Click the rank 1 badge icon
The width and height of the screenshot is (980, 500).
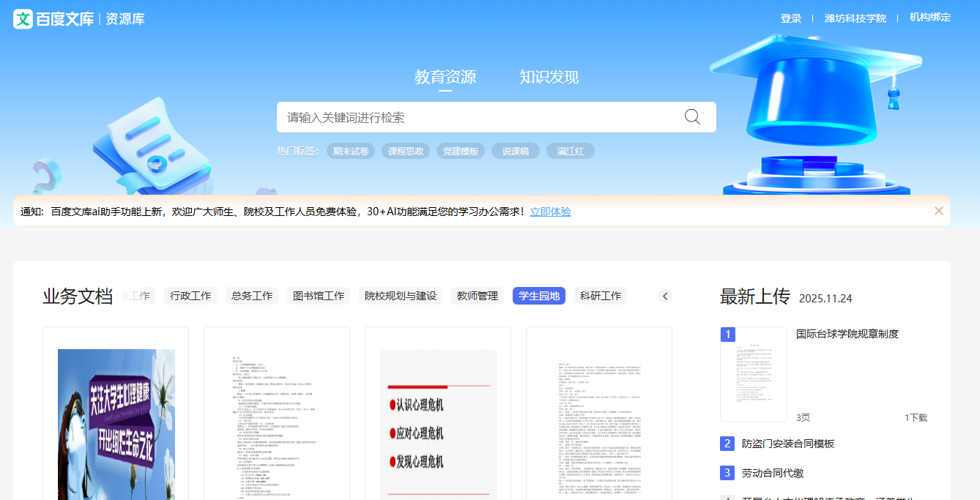(x=727, y=335)
